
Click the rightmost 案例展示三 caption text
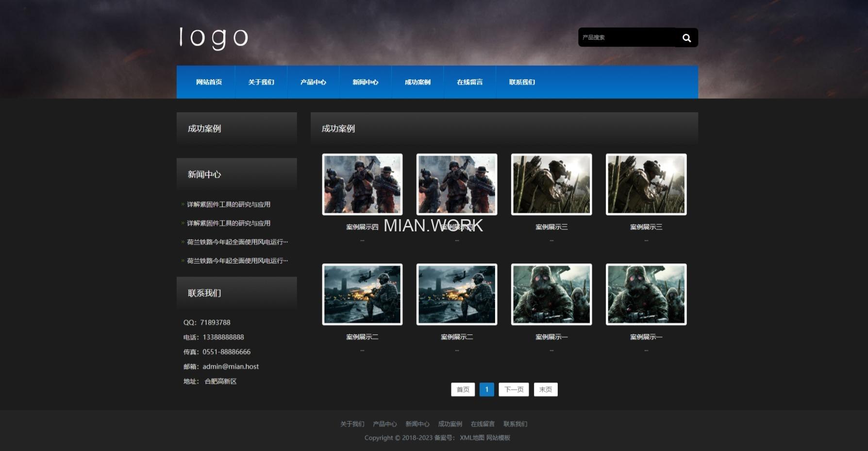pyautogui.click(x=646, y=227)
